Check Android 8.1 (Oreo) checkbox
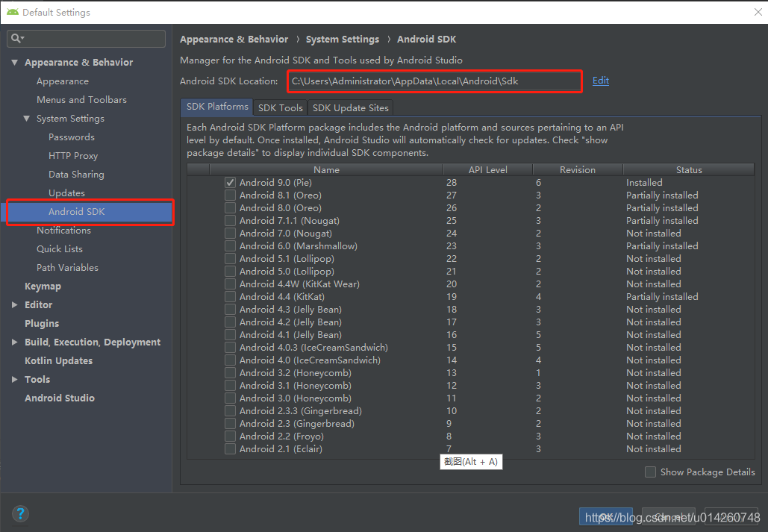The height and width of the screenshot is (532, 768). 230,195
